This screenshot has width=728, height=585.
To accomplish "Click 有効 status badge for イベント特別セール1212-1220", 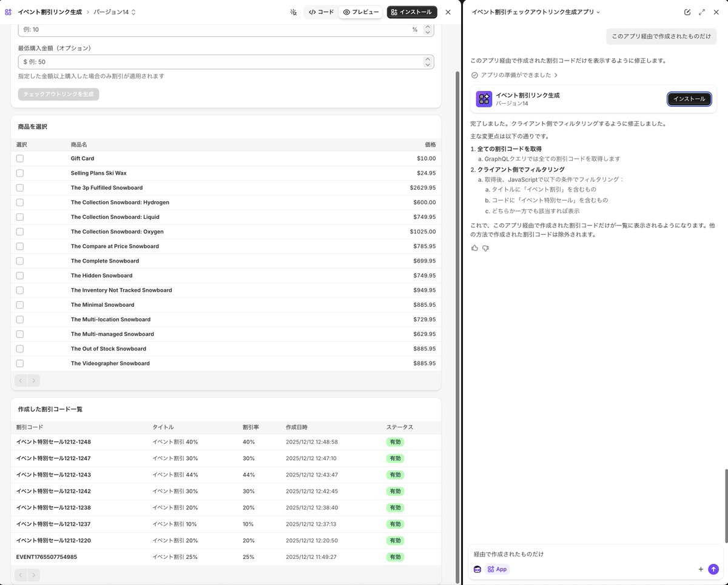I will pyautogui.click(x=395, y=540).
